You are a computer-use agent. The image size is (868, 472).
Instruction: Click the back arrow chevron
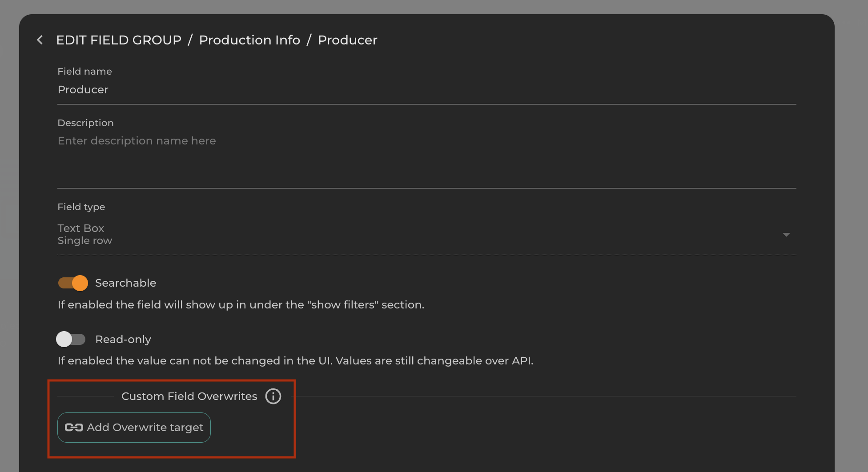(40, 40)
